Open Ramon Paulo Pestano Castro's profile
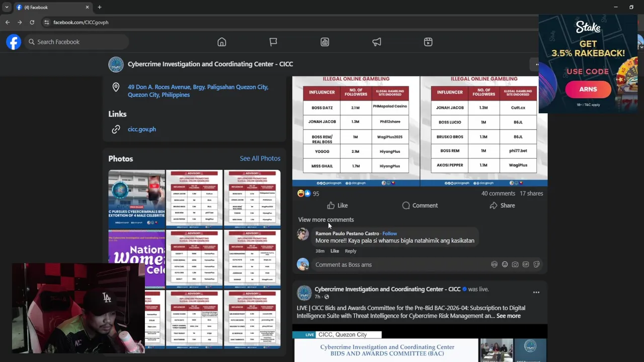 [347, 233]
